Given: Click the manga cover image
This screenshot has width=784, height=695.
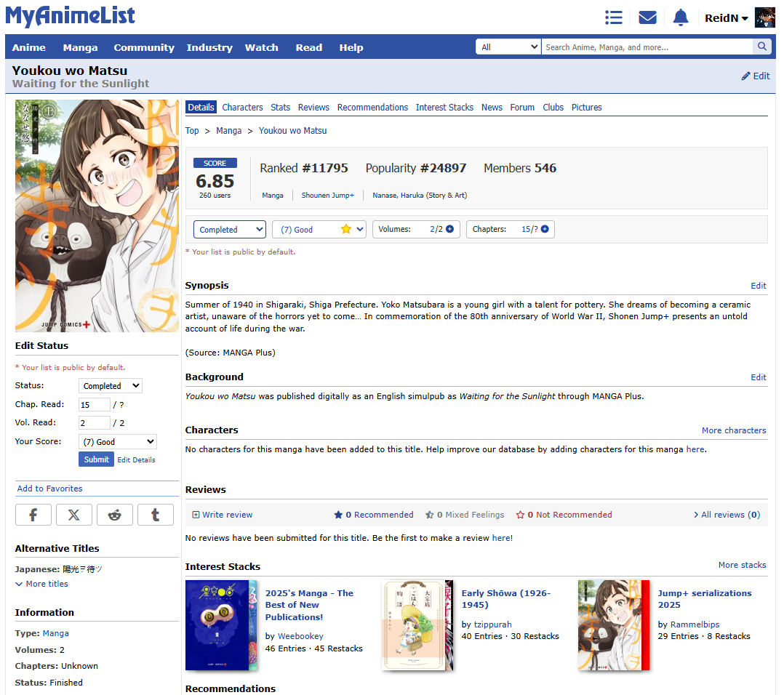Looking at the screenshot, I should [x=97, y=216].
